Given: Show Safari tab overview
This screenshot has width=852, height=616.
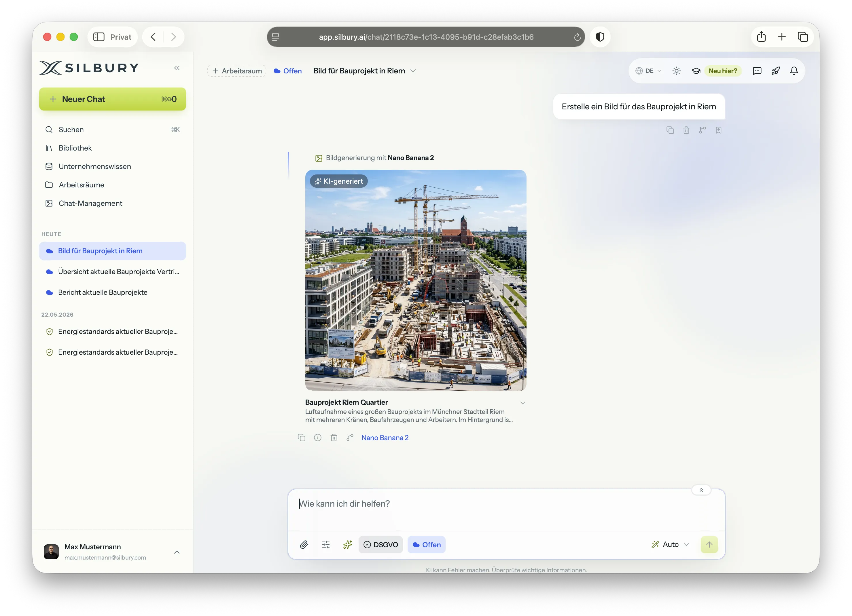Looking at the screenshot, I should coord(803,37).
